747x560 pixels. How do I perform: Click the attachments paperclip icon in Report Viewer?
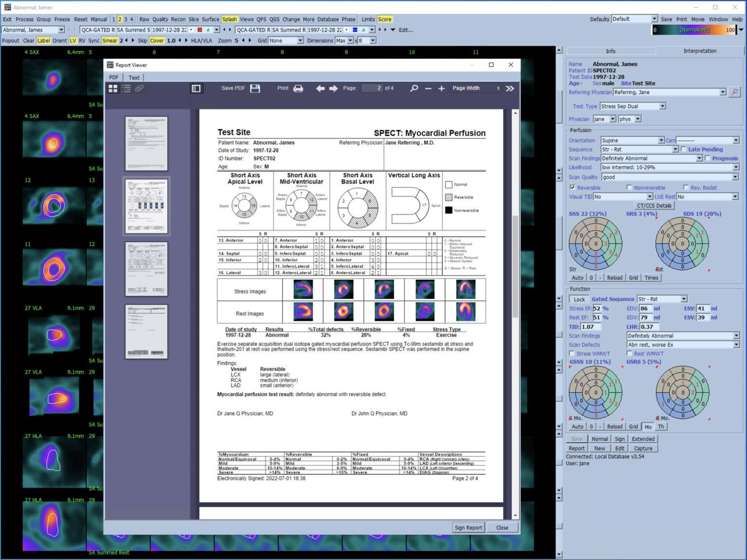[140, 88]
